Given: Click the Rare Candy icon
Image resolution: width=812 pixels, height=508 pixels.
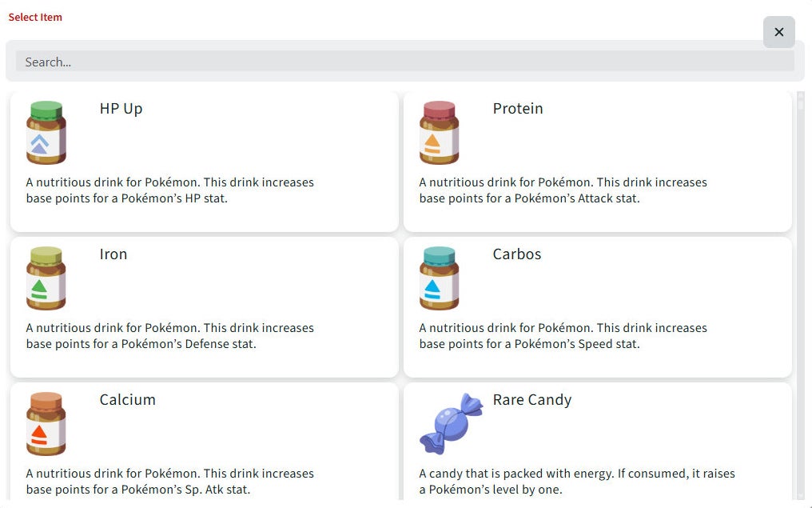Looking at the screenshot, I should (x=452, y=423).
